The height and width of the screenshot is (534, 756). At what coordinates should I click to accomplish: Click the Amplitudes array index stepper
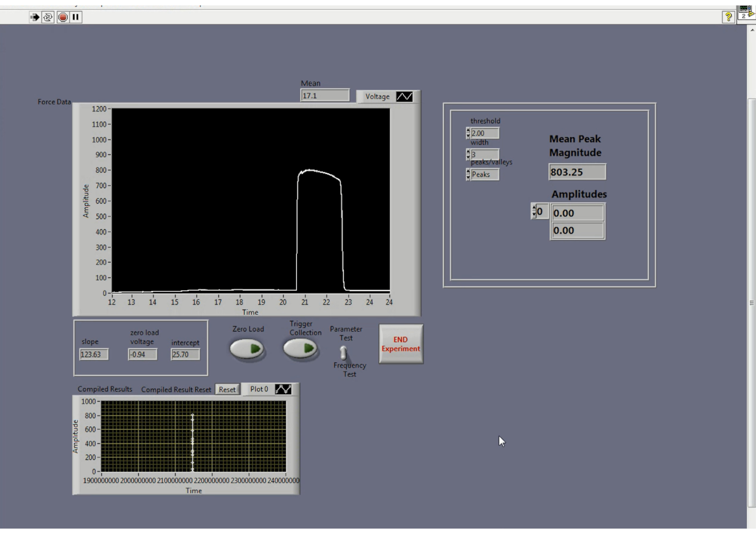(534, 211)
